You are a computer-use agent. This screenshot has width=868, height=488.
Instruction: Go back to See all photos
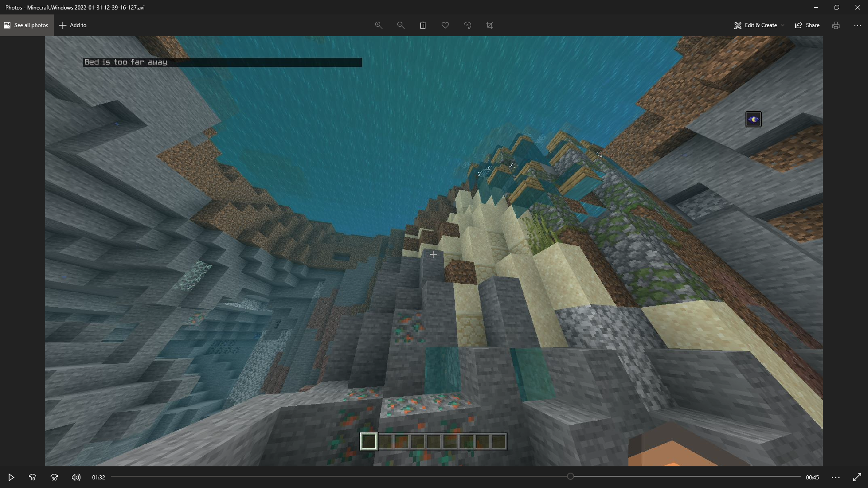(x=26, y=25)
